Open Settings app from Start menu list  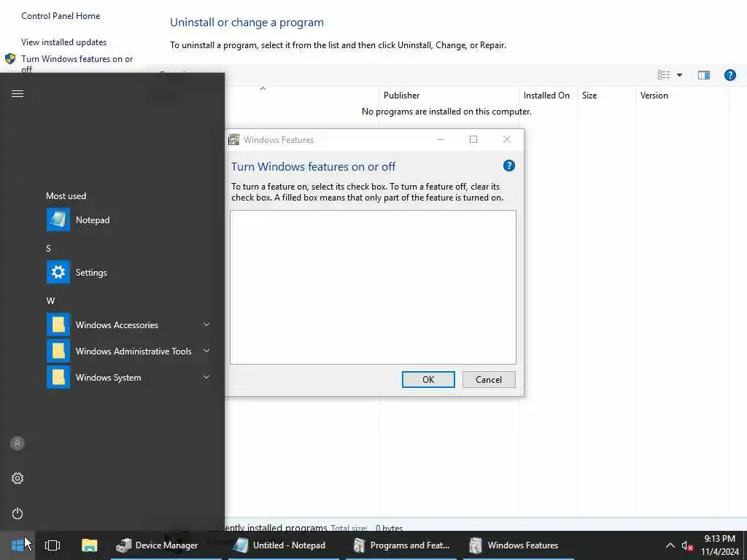128,273
